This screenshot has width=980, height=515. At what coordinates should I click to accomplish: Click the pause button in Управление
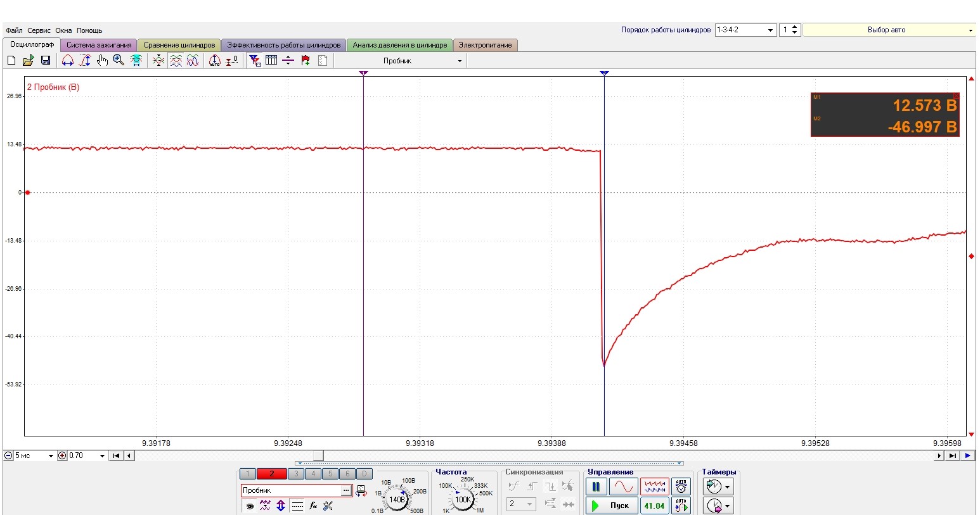click(x=596, y=486)
